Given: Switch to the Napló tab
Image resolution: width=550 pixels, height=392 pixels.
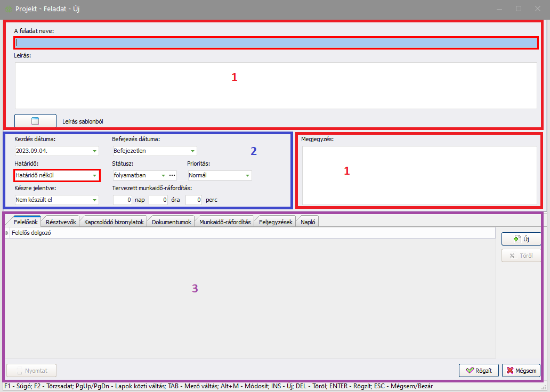Looking at the screenshot, I should tap(308, 222).
